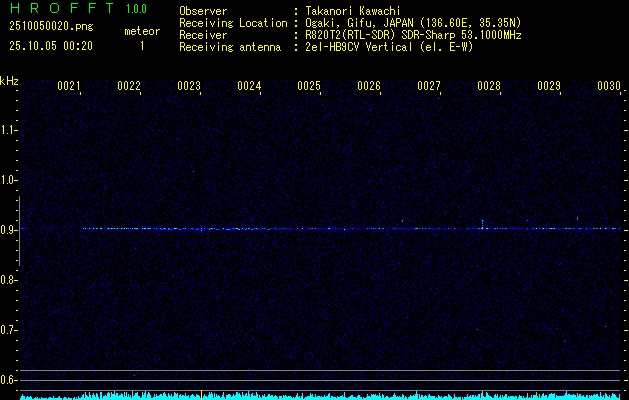This screenshot has height=400, width=629.
Task: Click the yellow tick on the signal graph
Action: pos(201,394)
